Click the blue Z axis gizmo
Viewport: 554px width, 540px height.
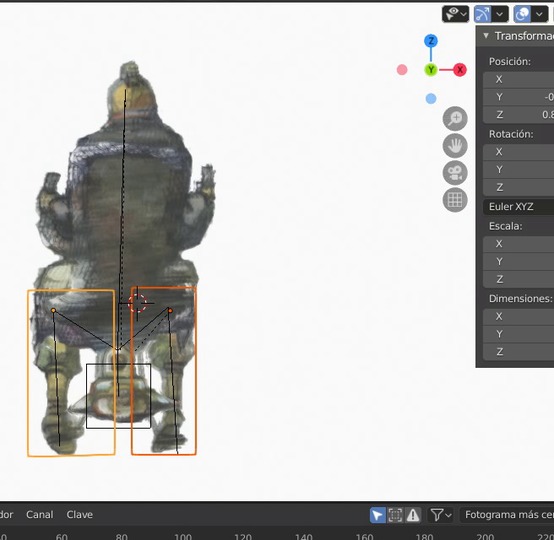(x=431, y=41)
